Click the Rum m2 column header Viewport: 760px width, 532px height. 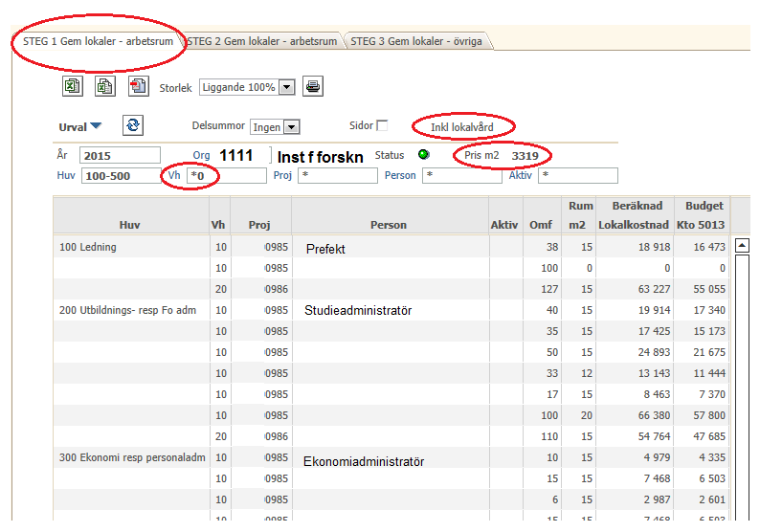pos(578,215)
